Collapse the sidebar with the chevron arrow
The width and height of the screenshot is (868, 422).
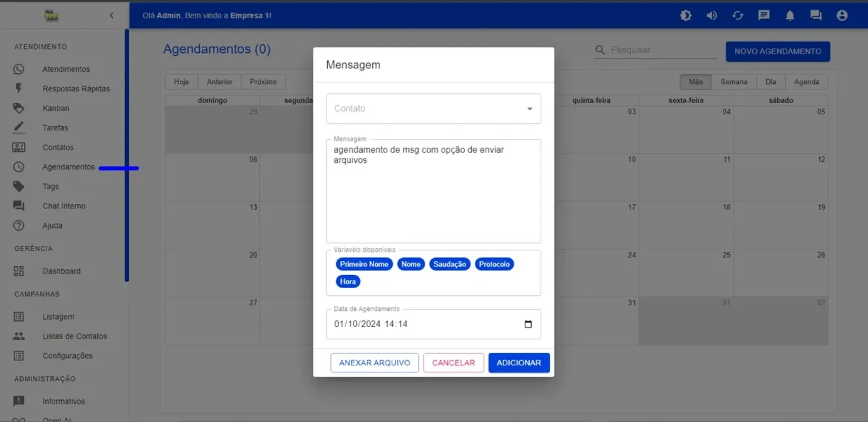[x=111, y=16]
